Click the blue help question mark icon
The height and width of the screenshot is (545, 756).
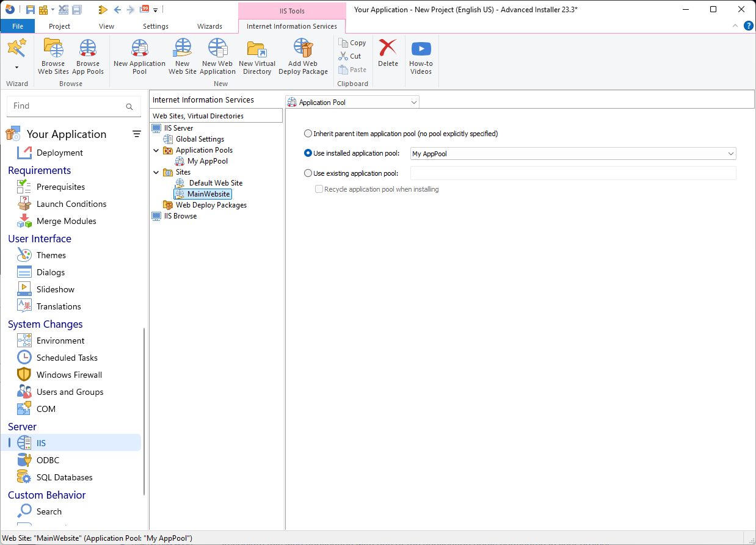(x=748, y=26)
